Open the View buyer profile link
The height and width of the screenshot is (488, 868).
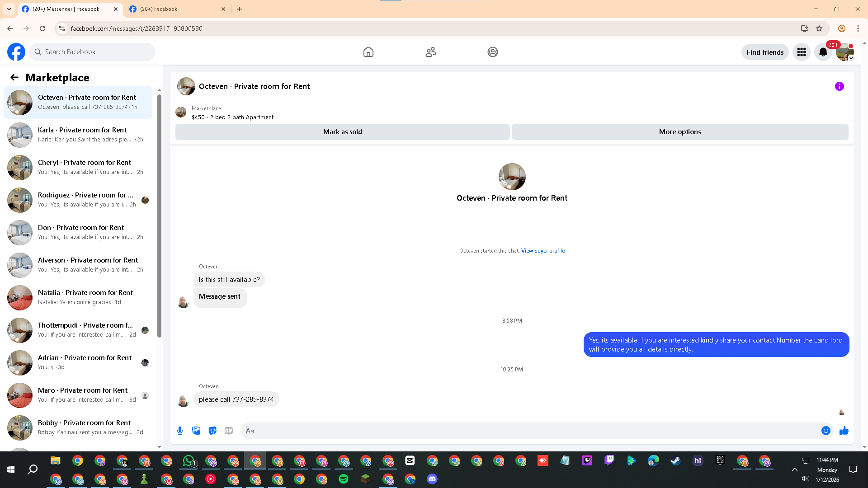click(542, 251)
